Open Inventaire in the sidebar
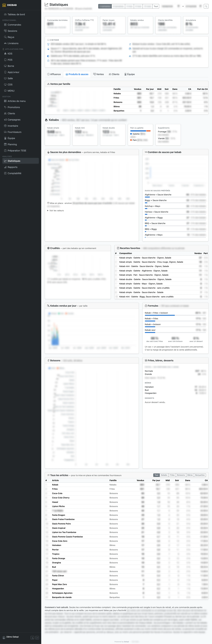The image size is (212, 644). point(21,126)
